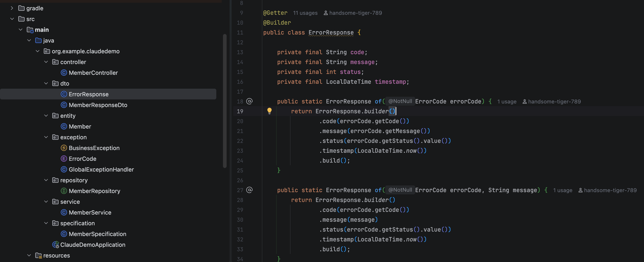This screenshot has width=644, height=262.
Task: Expand the gradle folder
Action: click(12, 8)
